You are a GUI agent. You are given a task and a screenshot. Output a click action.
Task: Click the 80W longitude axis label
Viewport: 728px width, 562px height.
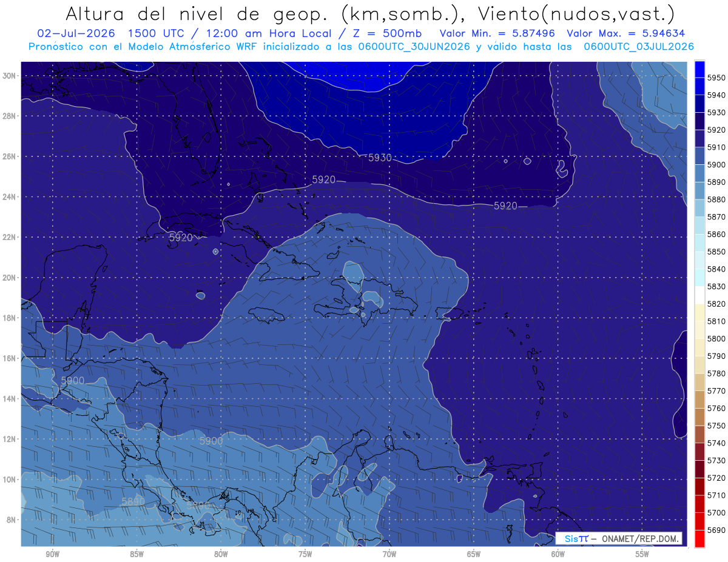click(221, 554)
